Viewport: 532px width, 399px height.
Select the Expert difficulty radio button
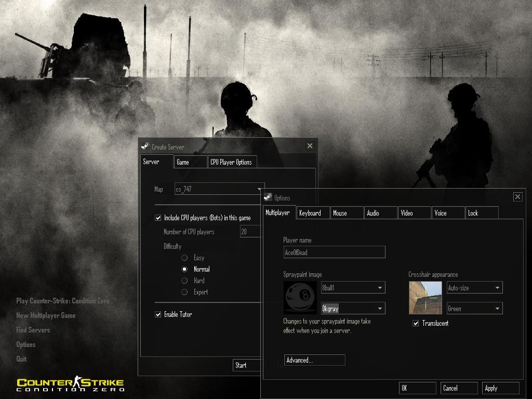185,291
